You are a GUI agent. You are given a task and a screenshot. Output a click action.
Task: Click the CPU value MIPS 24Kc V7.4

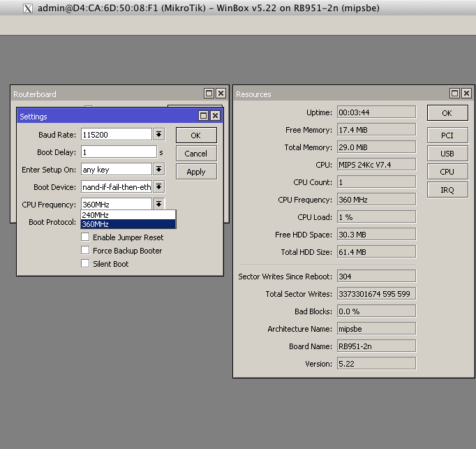[376, 165]
